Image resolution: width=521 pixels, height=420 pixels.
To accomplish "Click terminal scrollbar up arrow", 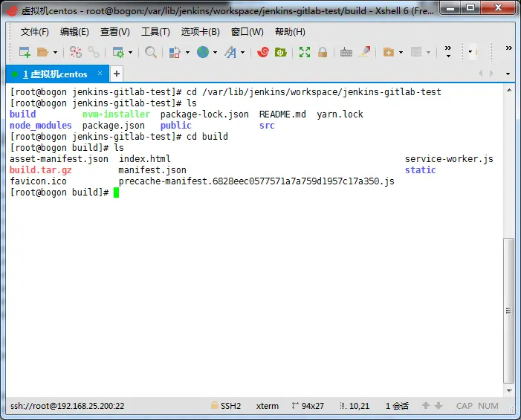I will [x=509, y=91].
